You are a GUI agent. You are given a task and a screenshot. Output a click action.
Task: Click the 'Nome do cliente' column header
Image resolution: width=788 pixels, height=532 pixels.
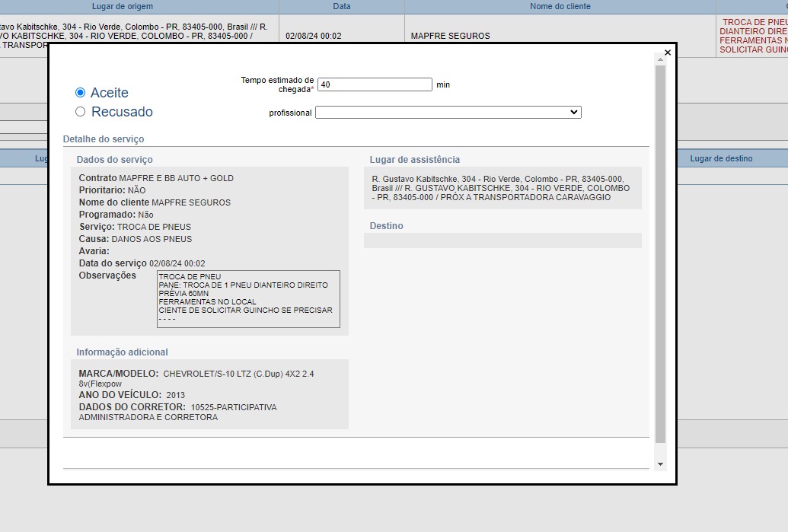(560, 7)
